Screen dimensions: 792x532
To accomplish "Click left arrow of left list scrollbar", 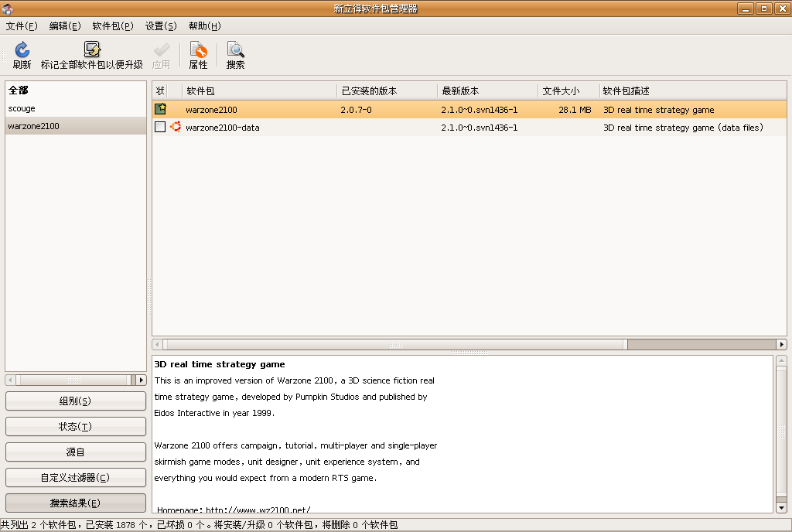I will (x=10, y=380).
